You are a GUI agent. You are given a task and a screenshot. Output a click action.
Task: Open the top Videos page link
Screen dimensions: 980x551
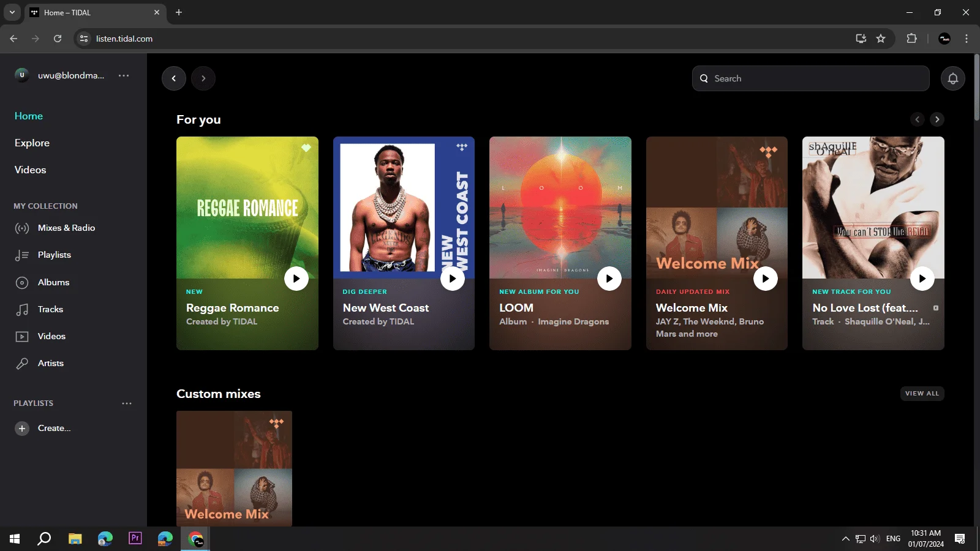(x=30, y=170)
